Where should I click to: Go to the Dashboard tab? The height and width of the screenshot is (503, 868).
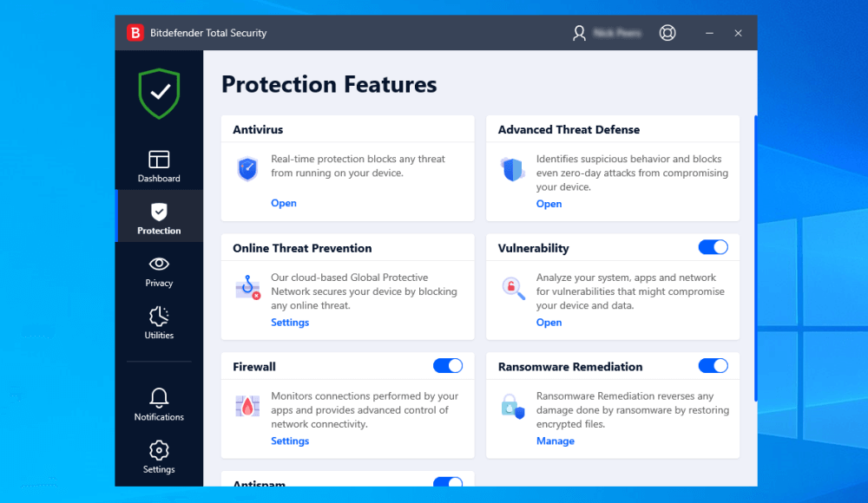pos(159,167)
